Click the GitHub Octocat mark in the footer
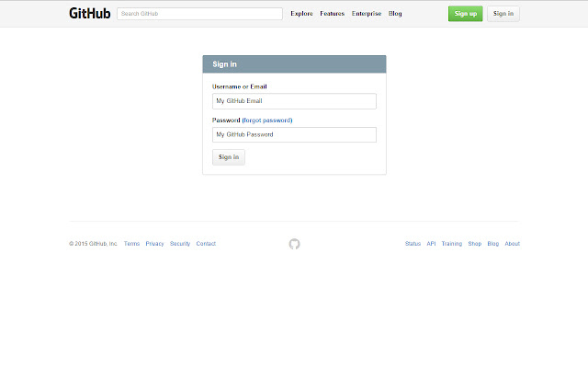This screenshot has height=368, width=588. click(x=294, y=244)
